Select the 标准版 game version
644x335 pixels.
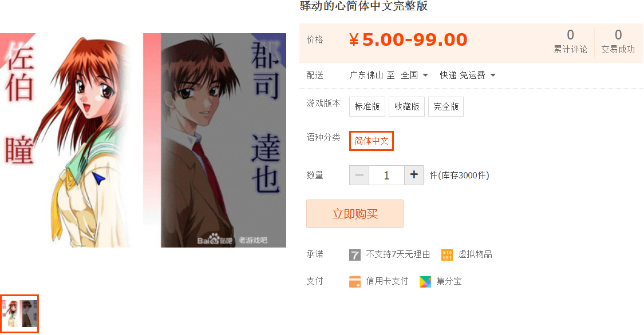367,106
